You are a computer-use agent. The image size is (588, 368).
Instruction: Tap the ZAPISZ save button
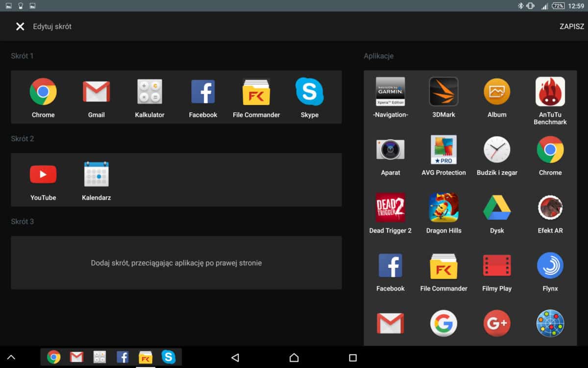(x=571, y=26)
